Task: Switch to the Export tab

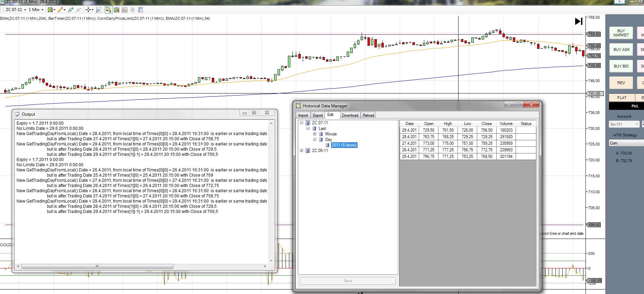Action: click(x=318, y=115)
